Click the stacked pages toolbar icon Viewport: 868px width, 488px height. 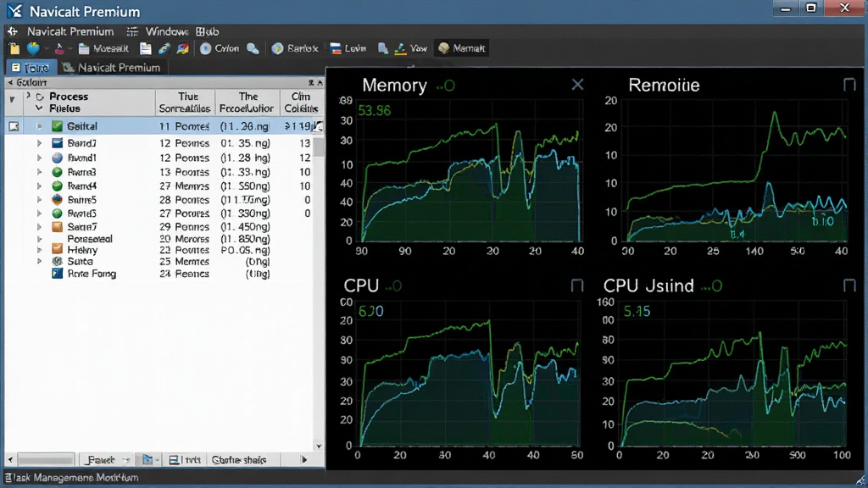(x=382, y=48)
